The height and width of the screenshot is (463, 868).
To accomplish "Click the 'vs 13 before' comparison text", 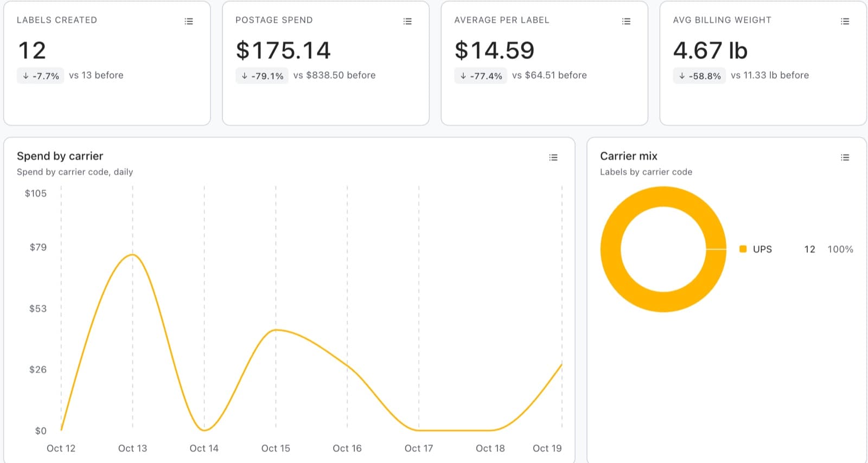I will pos(96,75).
